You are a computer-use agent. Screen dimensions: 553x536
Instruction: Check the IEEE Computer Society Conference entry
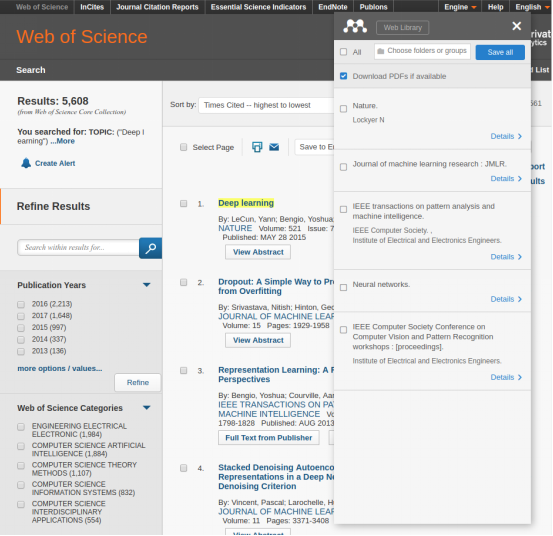click(344, 330)
